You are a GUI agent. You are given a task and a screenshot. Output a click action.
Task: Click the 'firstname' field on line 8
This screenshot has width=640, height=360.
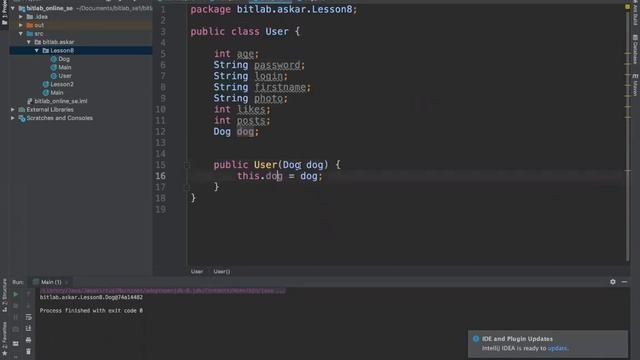280,87
